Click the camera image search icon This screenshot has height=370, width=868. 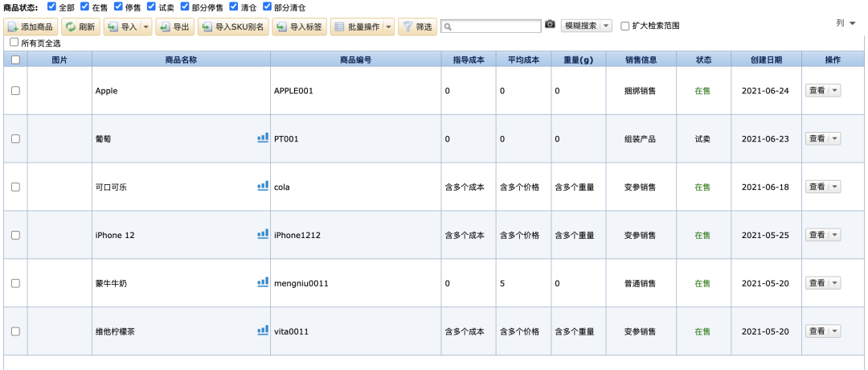550,26
